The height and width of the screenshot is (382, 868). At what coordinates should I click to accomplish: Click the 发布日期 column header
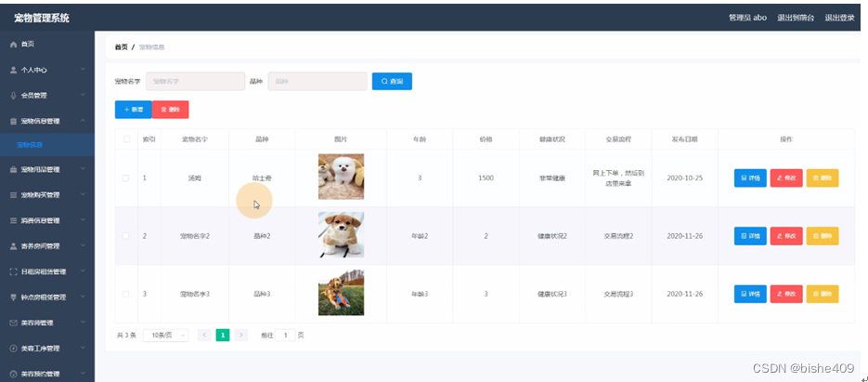coord(685,139)
